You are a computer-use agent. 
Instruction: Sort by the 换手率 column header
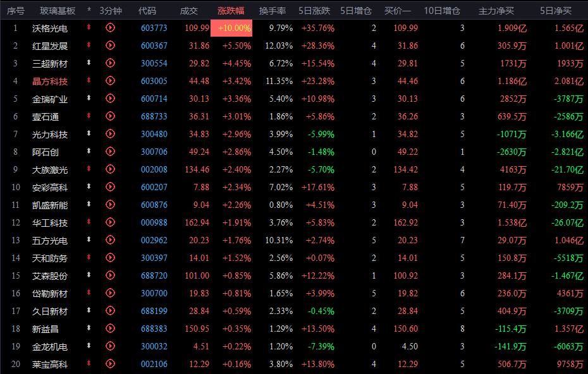(273, 11)
